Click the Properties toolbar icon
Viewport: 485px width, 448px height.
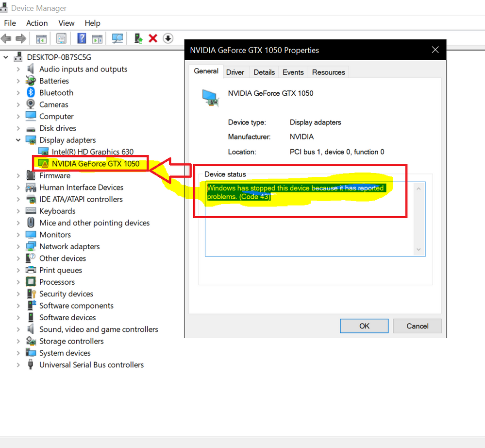(61, 39)
